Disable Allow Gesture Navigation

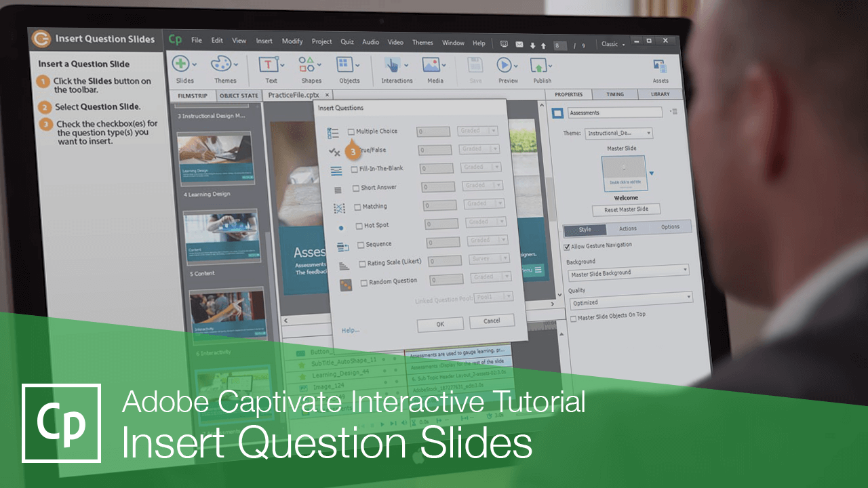pyautogui.click(x=567, y=246)
